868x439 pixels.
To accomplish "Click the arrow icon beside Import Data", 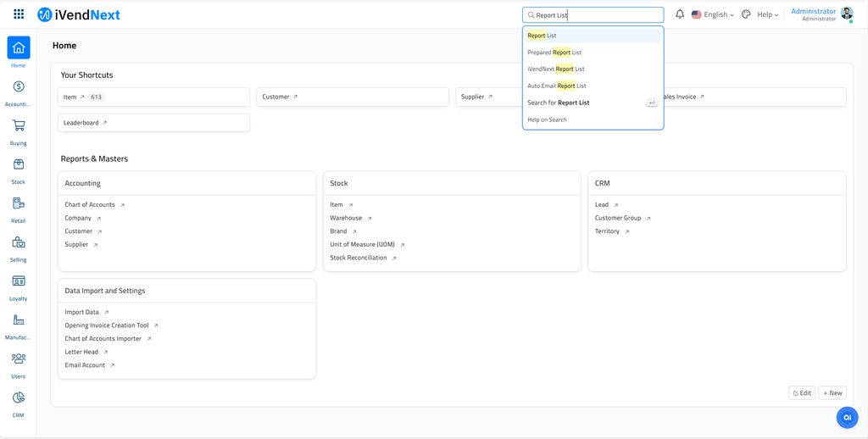I will (x=106, y=312).
